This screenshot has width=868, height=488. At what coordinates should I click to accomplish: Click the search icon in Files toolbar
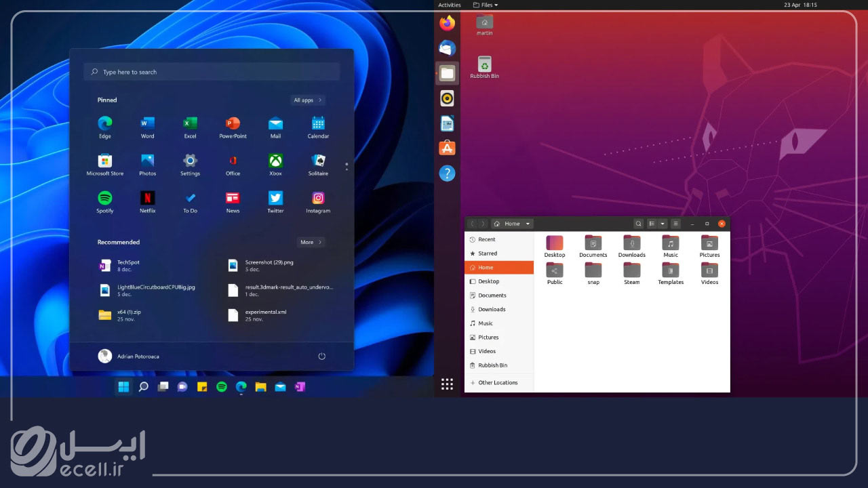(638, 224)
